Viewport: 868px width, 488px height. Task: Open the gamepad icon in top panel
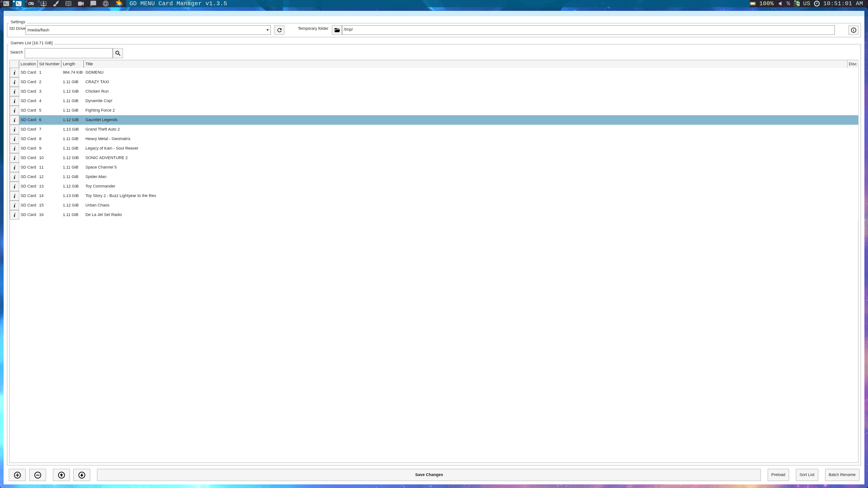coord(31,3)
